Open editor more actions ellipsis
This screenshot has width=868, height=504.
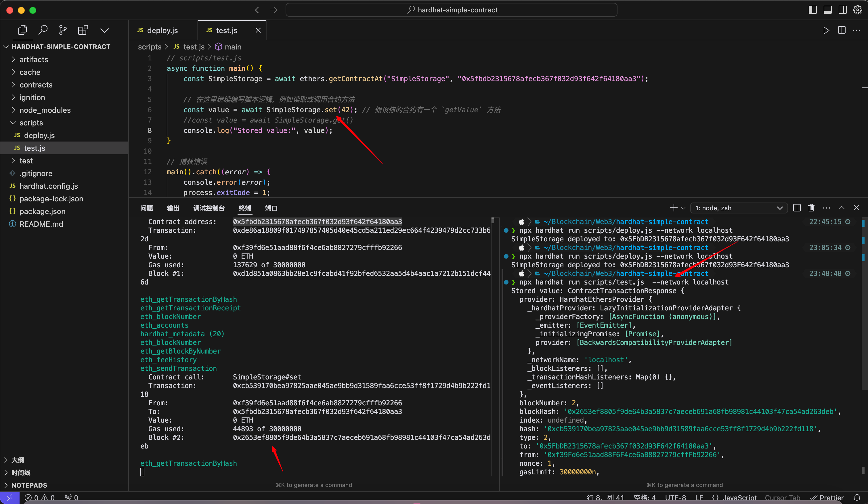pyautogui.click(x=856, y=30)
